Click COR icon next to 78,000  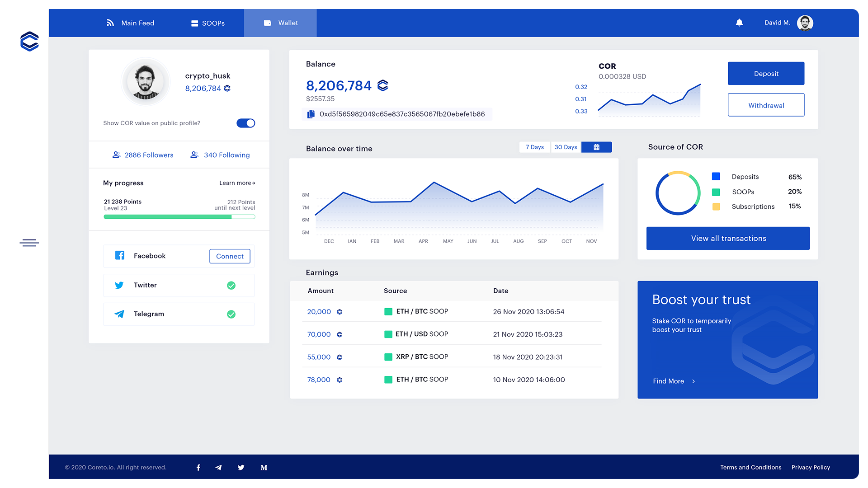coord(340,380)
